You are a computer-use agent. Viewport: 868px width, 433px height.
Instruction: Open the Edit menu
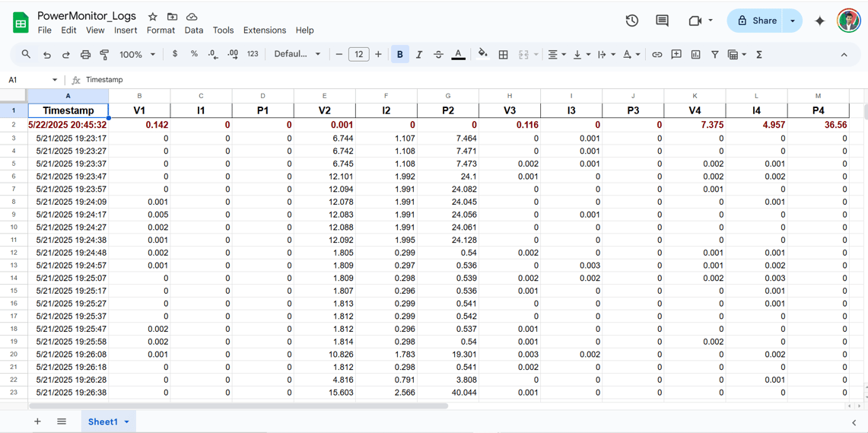click(x=68, y=30)
